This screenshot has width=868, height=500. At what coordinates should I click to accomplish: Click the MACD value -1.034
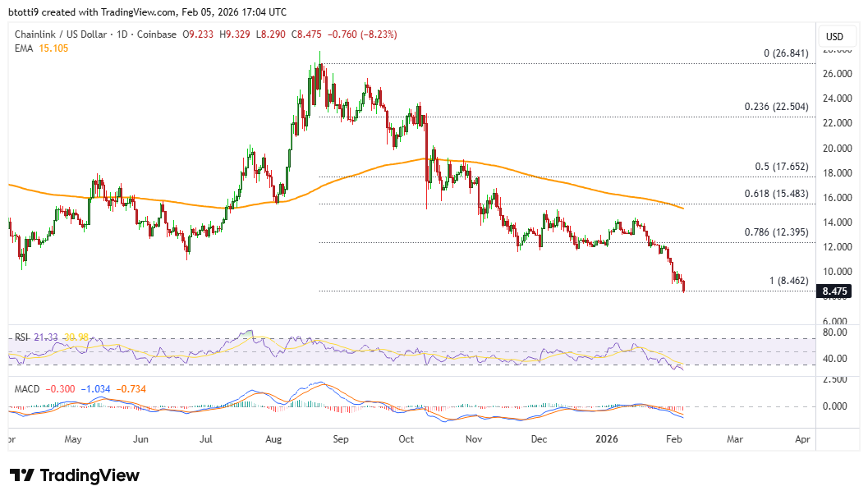tap(95, 388)
